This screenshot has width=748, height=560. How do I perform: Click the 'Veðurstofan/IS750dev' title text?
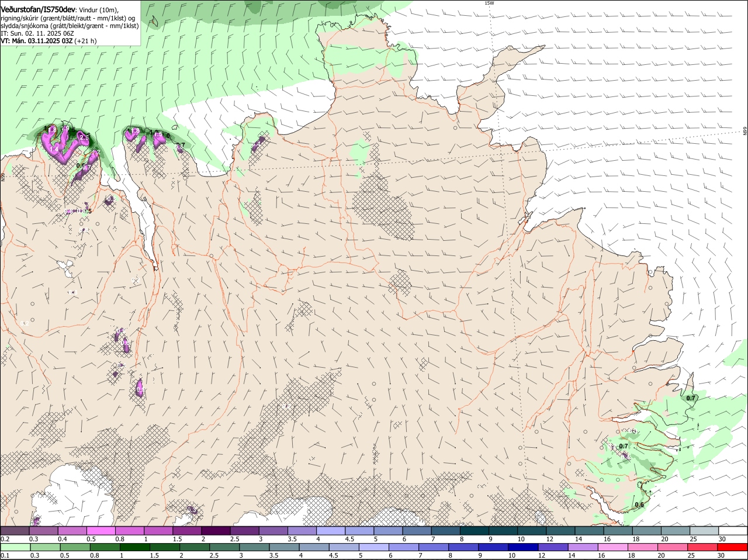click(38, 10)
